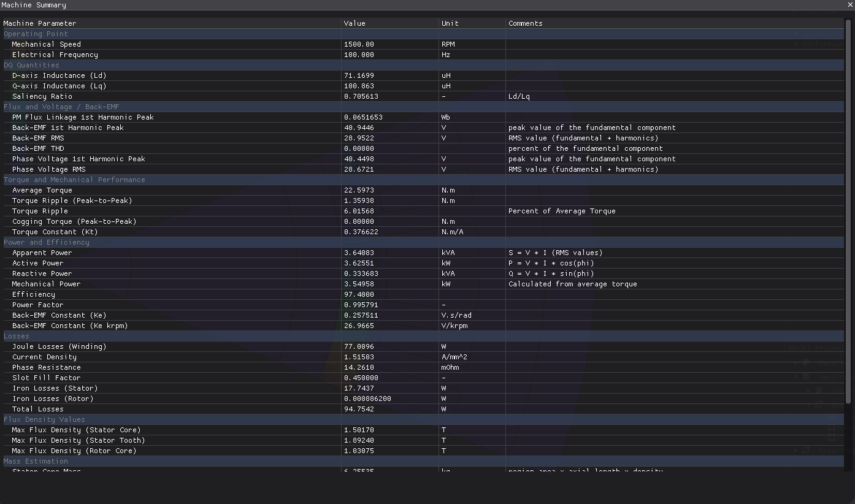The height and width of the screenshot is (504, 855).
Task: Select the Mass Estimation section header
Action: coord(423,461)
